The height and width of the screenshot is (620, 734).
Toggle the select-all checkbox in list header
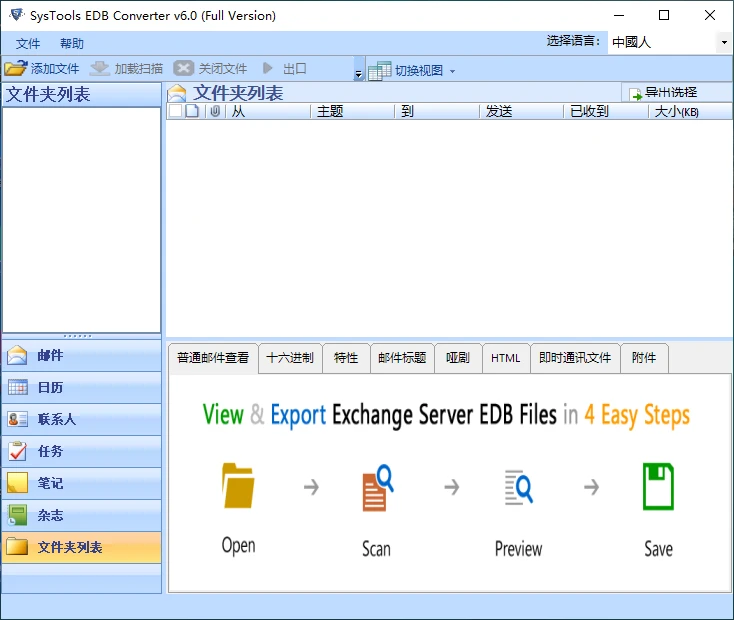click(x=176, y=111)
